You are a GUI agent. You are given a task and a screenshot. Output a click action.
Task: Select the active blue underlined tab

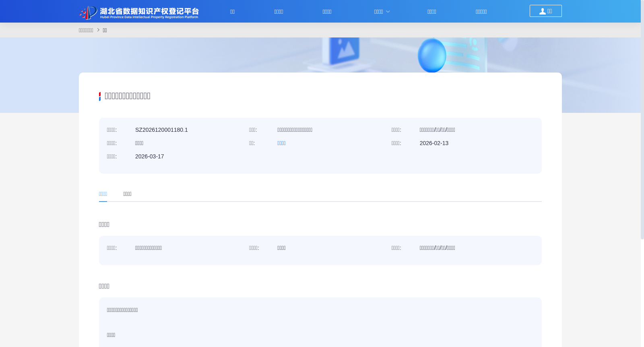(x=103, y=194)
